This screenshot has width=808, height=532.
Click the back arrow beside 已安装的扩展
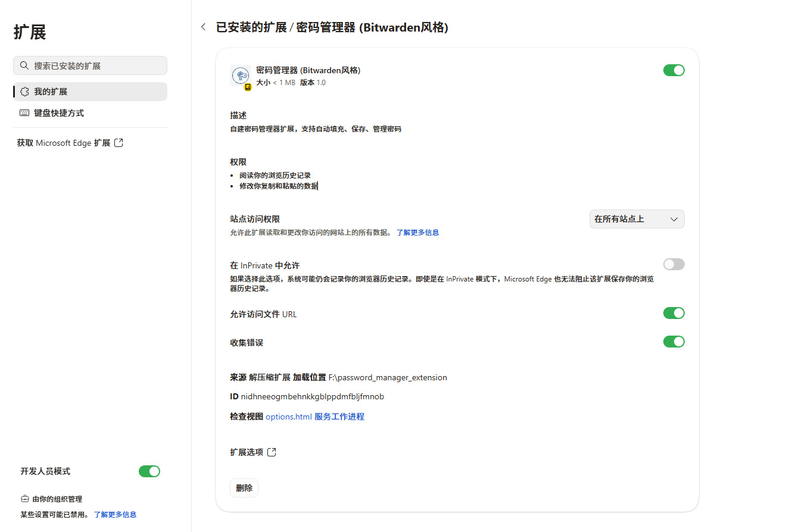point(204,27)
